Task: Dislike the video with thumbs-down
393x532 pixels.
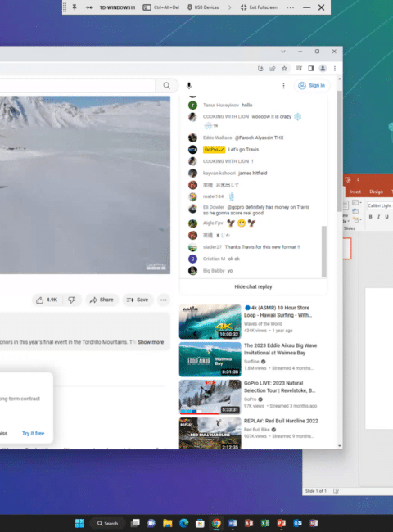Action: click(72, 300)
